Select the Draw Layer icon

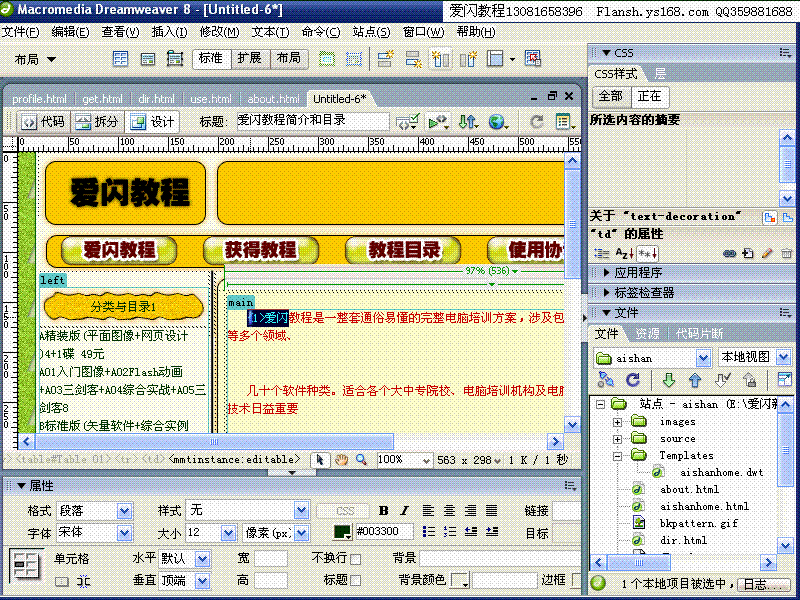click(x=175, y=59)
